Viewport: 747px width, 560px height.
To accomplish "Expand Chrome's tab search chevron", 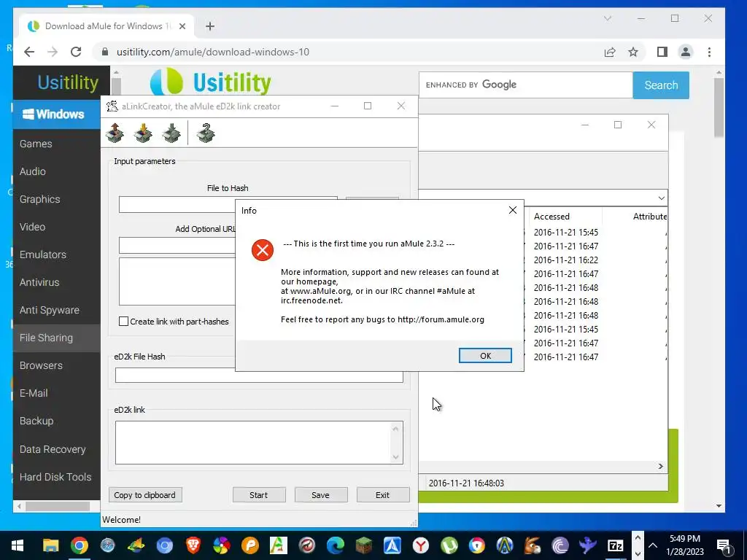I will (x=608, y=18).
